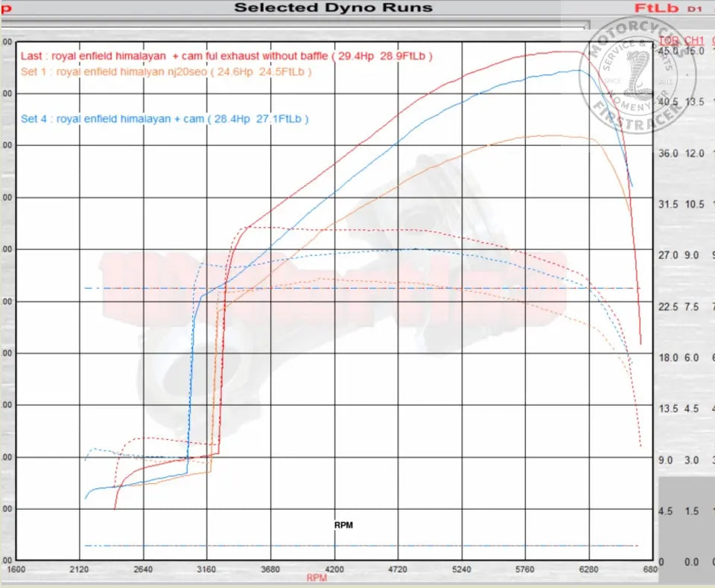Click the 6280 RPM tick on the x-axis
The width and height of the screenshot is (715, 588).
tap(589, 569)
